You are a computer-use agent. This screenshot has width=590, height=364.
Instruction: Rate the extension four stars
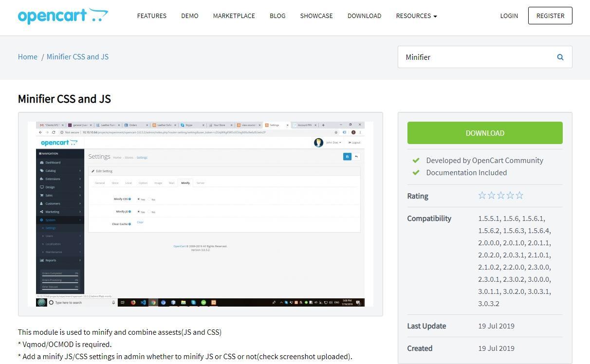click(x=510, y=195)
